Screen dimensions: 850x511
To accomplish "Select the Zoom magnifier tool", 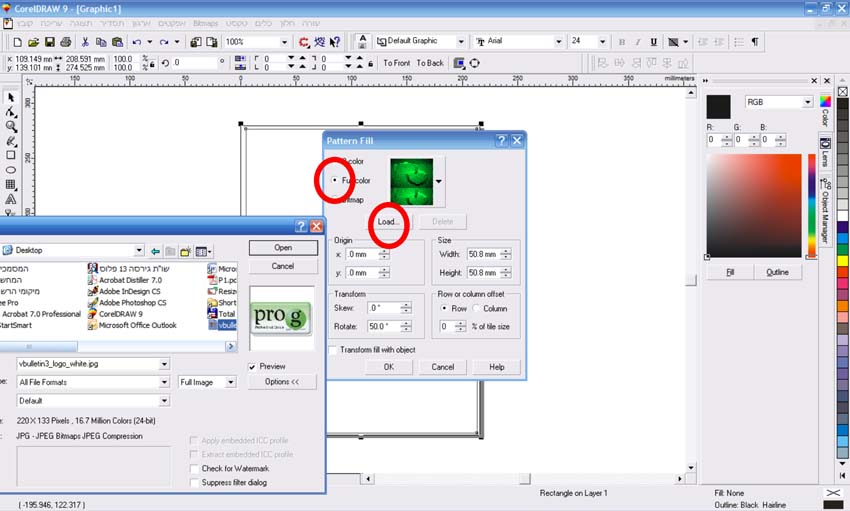I will tap(11, 126).
